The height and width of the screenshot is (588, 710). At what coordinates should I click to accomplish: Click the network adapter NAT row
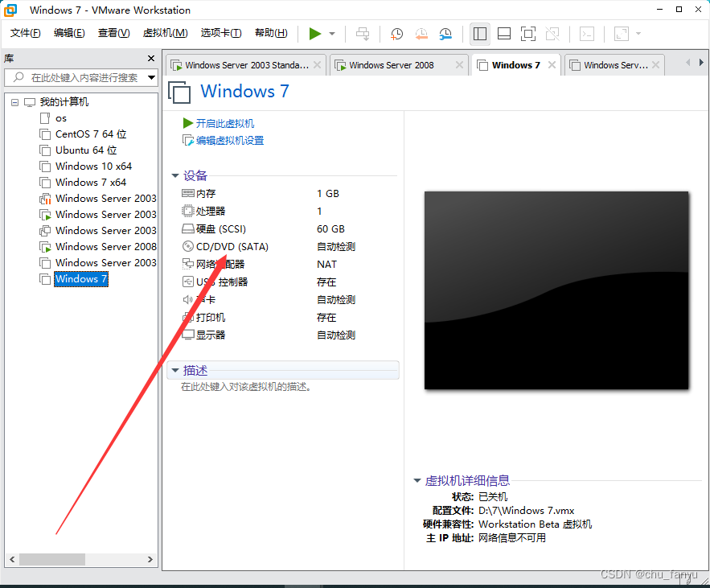(x=267, y=264)
